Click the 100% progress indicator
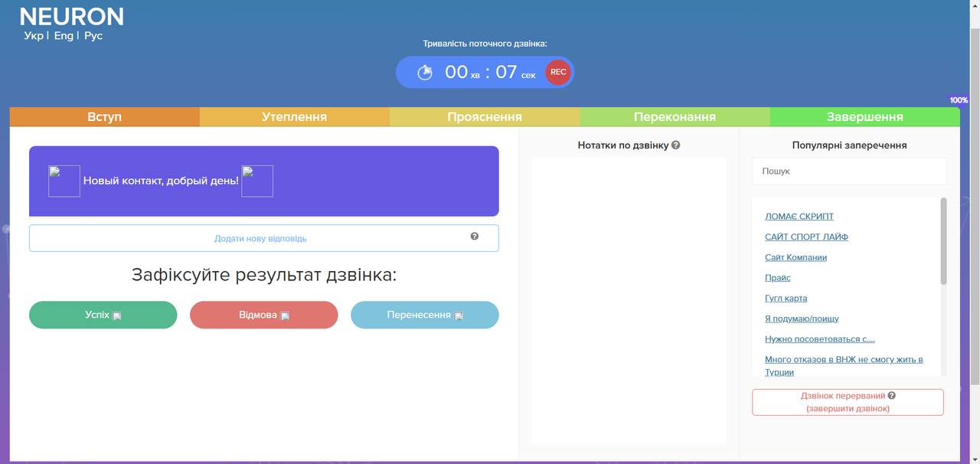Screen dimensions: 980x464 [959, 100]
